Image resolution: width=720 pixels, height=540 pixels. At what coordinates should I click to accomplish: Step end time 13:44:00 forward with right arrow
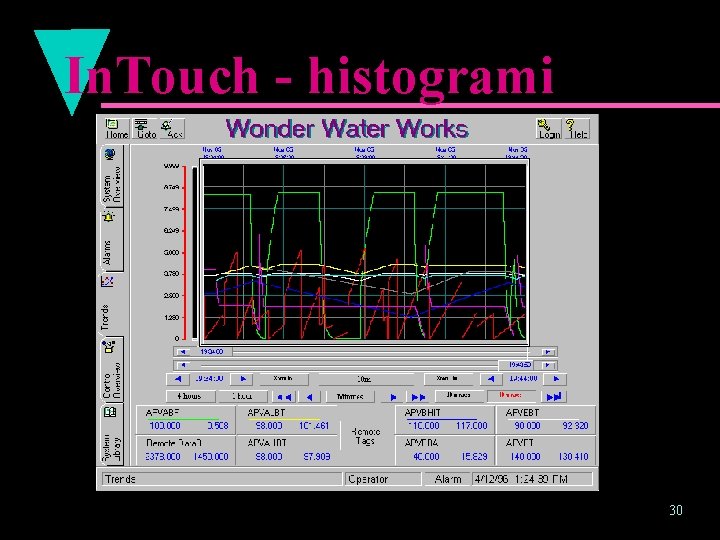coord(556,379)
